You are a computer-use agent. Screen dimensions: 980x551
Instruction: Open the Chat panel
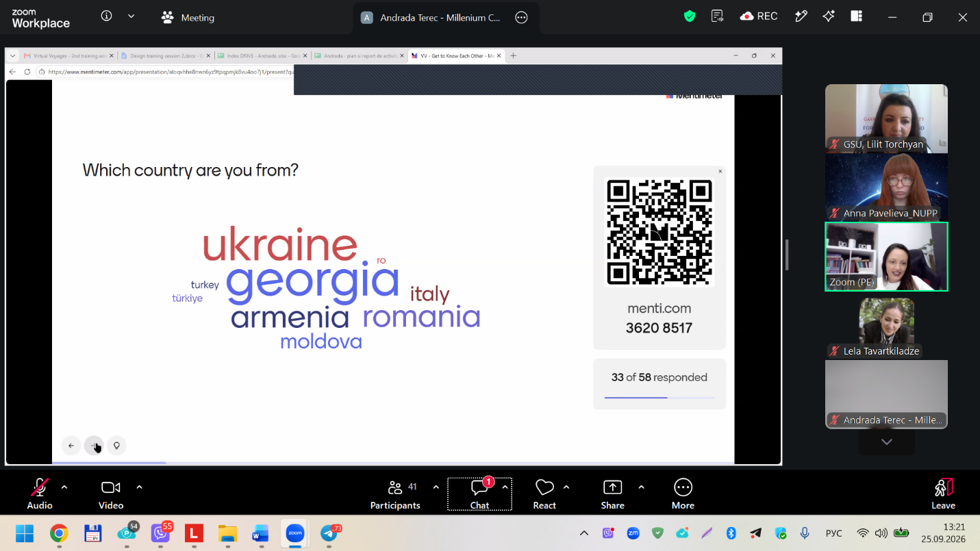[479, 494]
